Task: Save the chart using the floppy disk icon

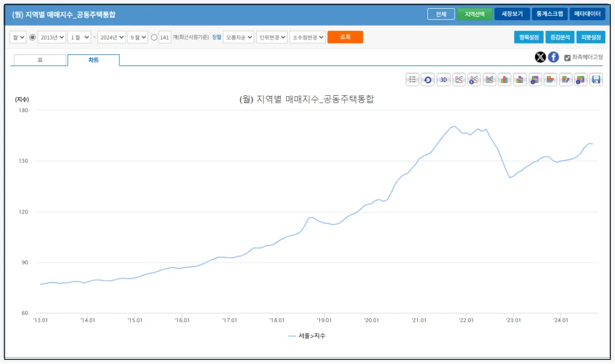Action: point(596,79)
